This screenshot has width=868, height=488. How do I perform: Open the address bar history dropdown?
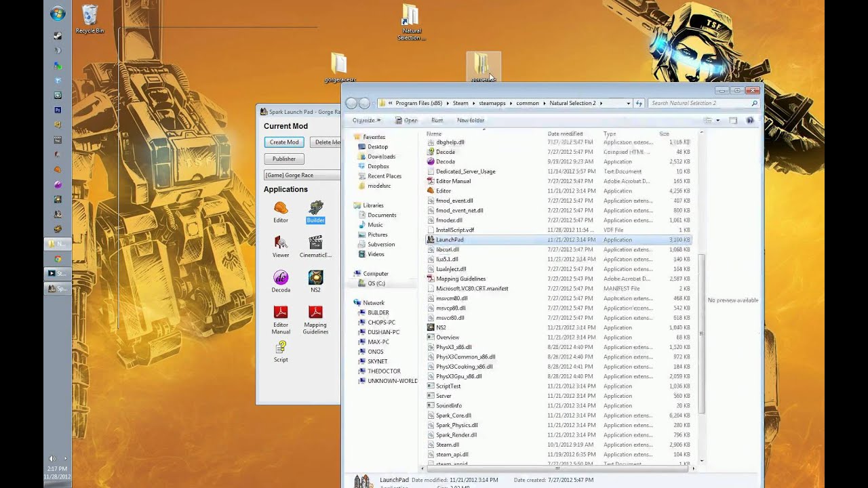(628, 103)
